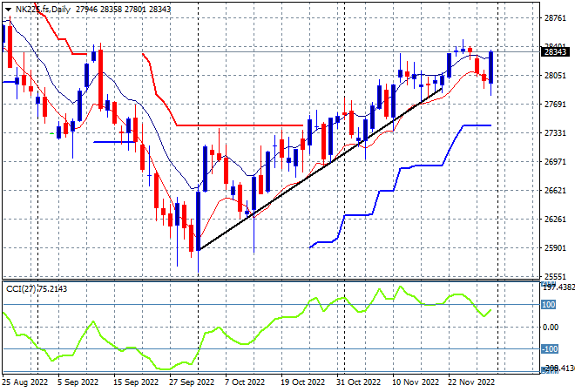Click the 0.00 level on CCI scale
This screenshot has width=575, height=392.
(x=550, y=327)
